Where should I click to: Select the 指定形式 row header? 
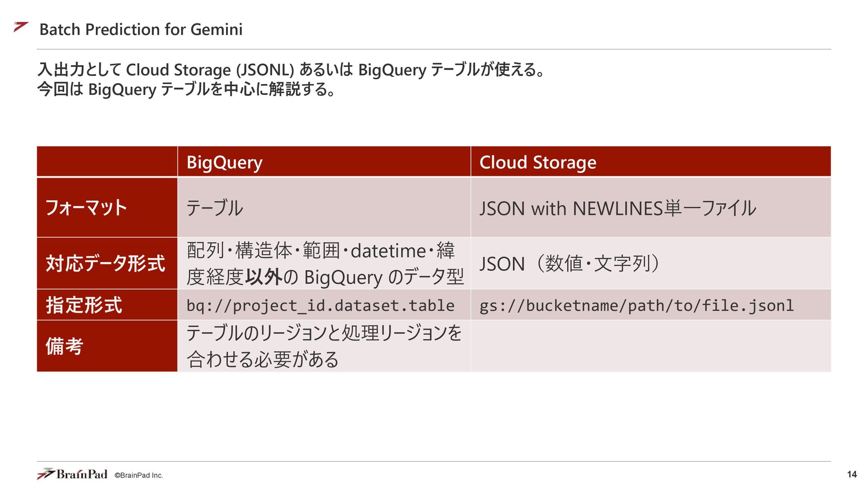point(107,305)
